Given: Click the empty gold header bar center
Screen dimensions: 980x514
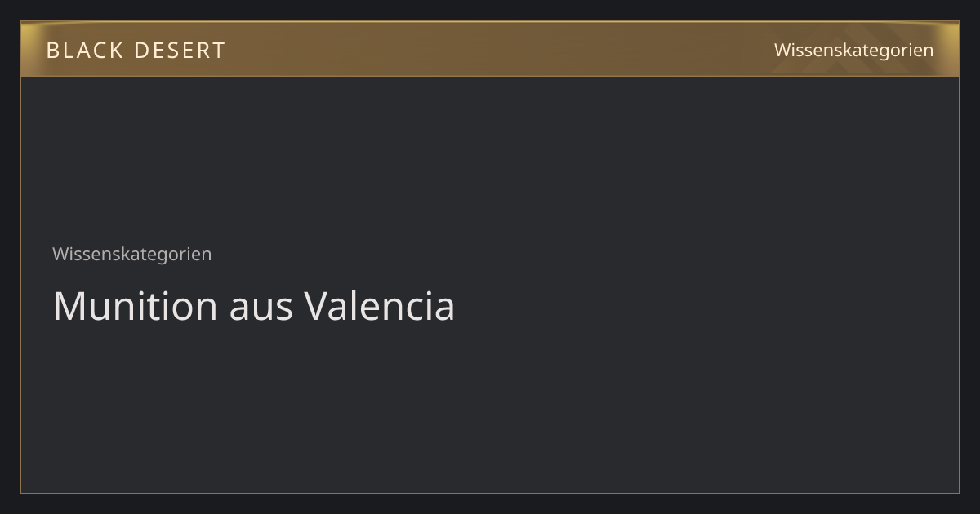Looking at the screenshot, I should 490,49.
